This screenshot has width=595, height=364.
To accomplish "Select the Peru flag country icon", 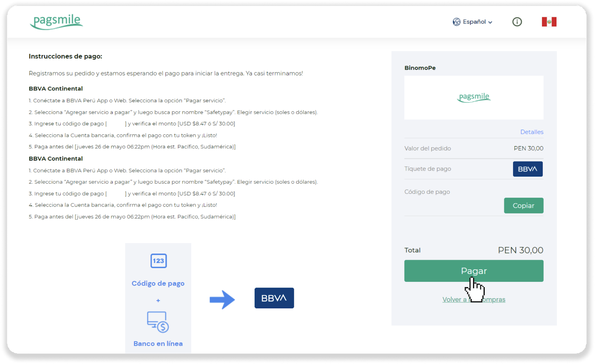I will coord(549,22).
